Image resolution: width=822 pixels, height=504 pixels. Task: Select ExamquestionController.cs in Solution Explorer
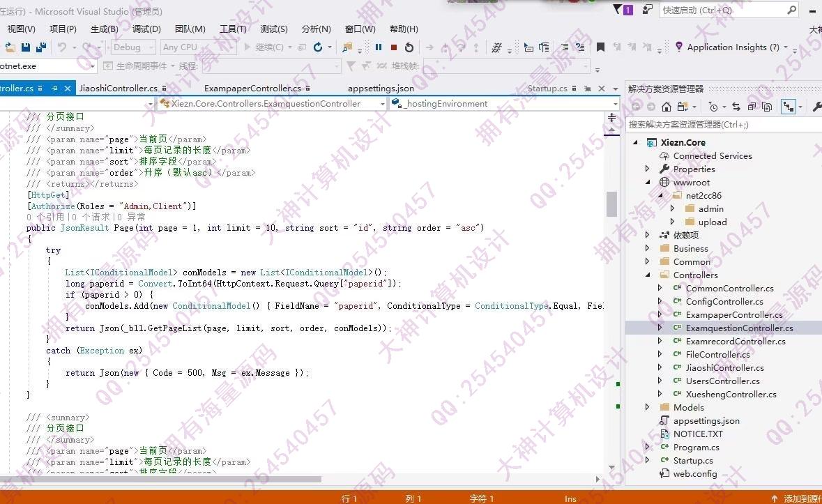pyautogui.click(x=739, y=328)
